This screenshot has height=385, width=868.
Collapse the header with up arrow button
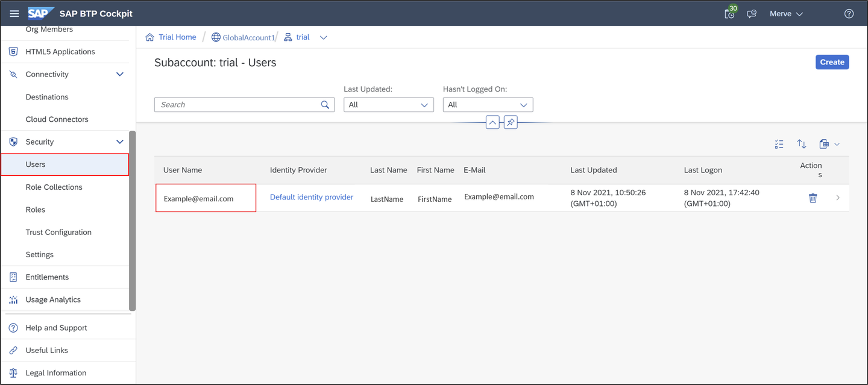click(x=492, y=122)
